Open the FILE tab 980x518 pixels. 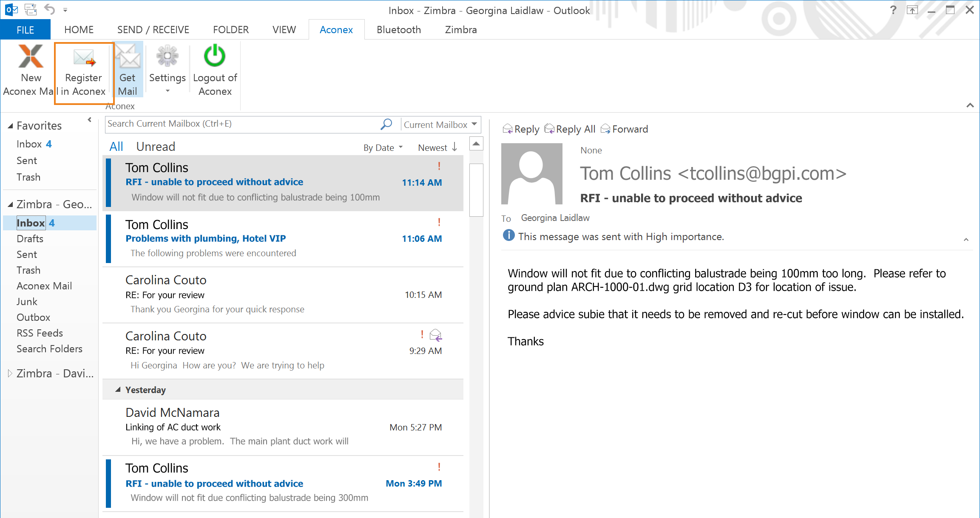(26, 30)
